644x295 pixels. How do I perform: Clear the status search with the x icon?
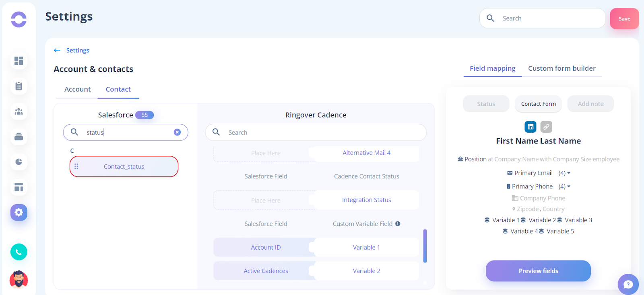tap(177, 132)
